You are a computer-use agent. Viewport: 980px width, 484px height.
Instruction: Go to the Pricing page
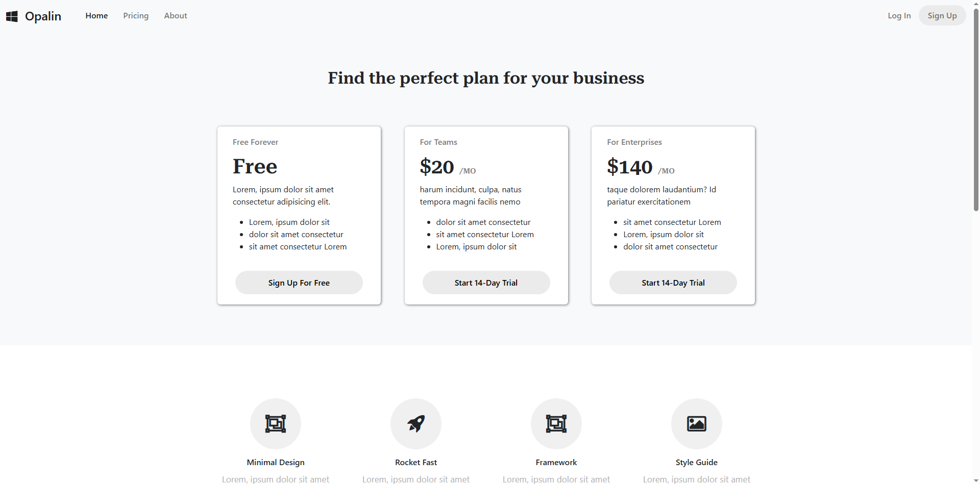[136, 16]
